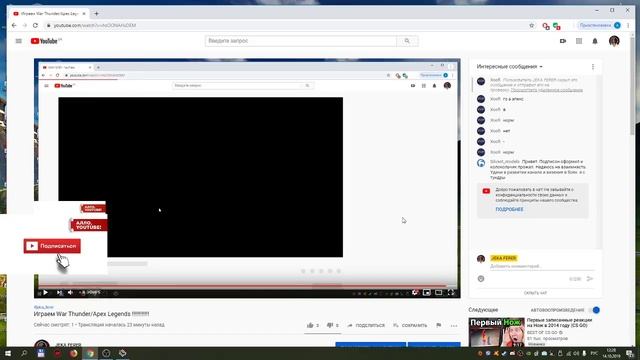Open the channel avatar below the video
Screen dimensions: 640x360
42,343
